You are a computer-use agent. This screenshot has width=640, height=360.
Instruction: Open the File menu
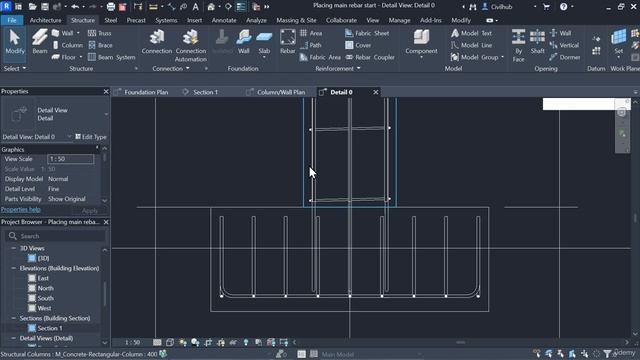click(x=12, y=20)
